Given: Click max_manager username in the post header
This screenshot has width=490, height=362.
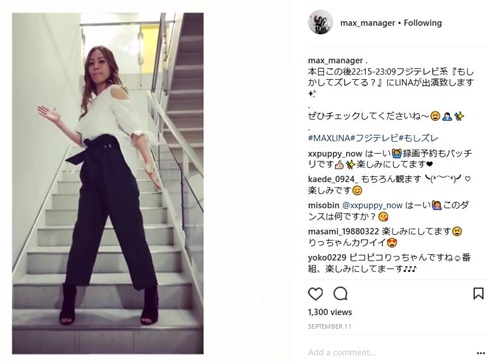Looking at the screenshot, I should pyautogui.click(x=367, y=23).
